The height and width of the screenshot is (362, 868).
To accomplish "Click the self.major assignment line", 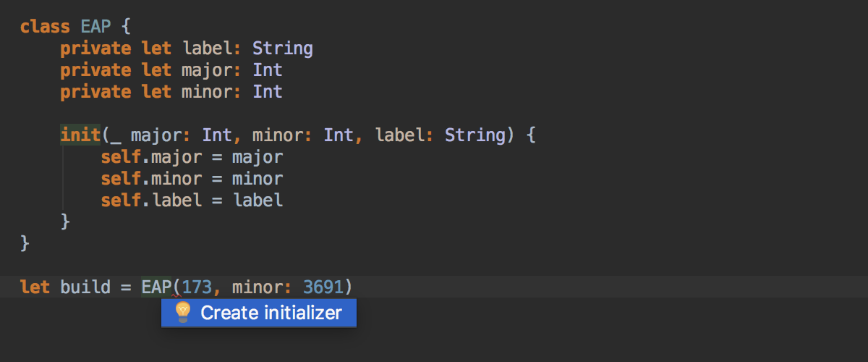I will pos(192,156).
